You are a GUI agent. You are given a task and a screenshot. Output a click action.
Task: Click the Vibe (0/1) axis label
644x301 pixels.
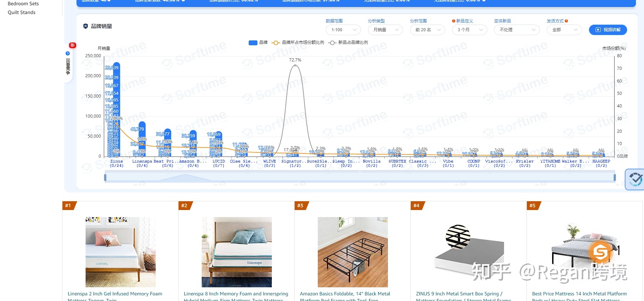pyautogui.click(x=448, y=163)
